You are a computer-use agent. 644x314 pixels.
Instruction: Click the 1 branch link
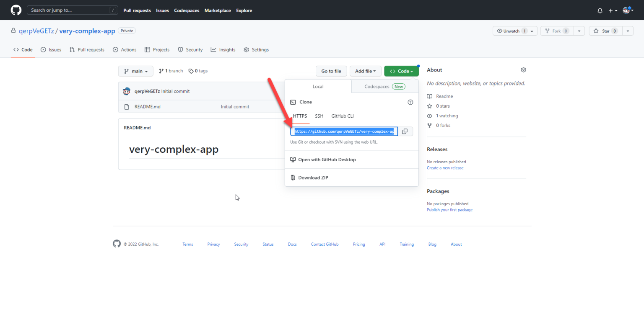coord(171,71)
